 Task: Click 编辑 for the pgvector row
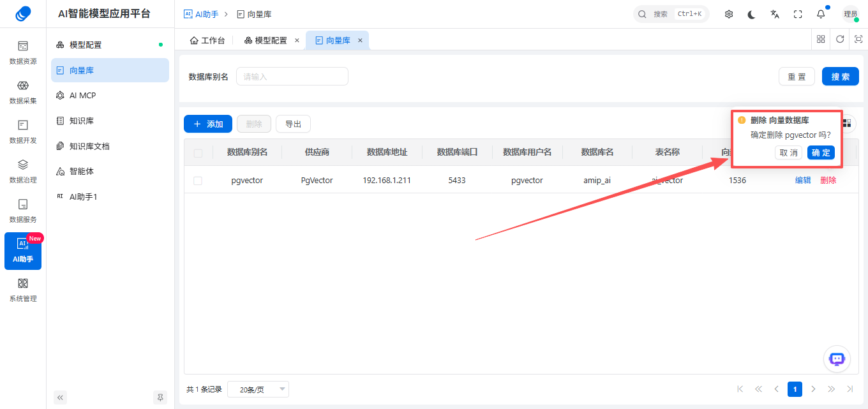[803, 181]
